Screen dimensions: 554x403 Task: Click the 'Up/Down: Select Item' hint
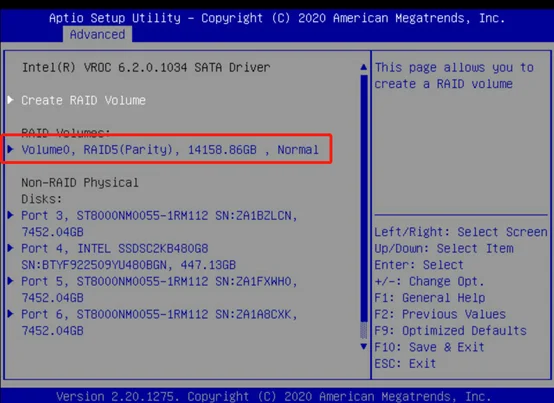point(444,249)
